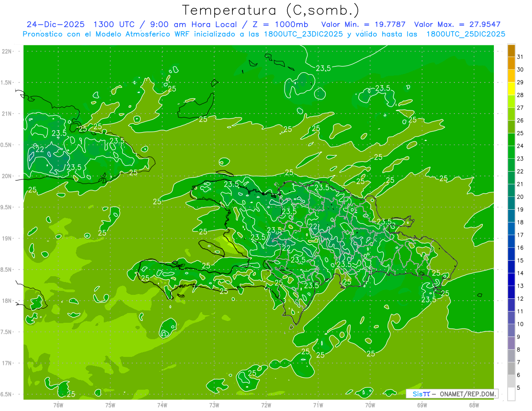Click the 'Valor Max. = 27.9547' value

click(x=458, y=24)
